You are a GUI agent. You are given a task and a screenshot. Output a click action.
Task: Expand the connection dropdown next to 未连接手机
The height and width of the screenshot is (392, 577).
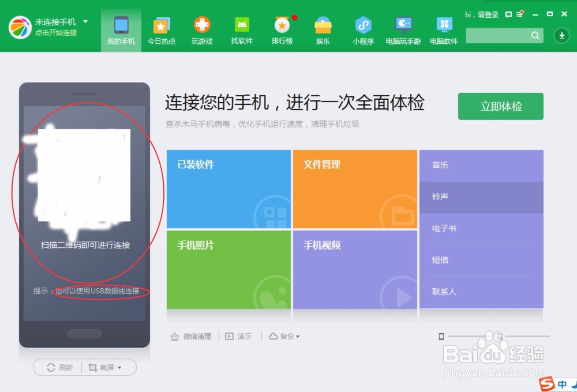85,22
